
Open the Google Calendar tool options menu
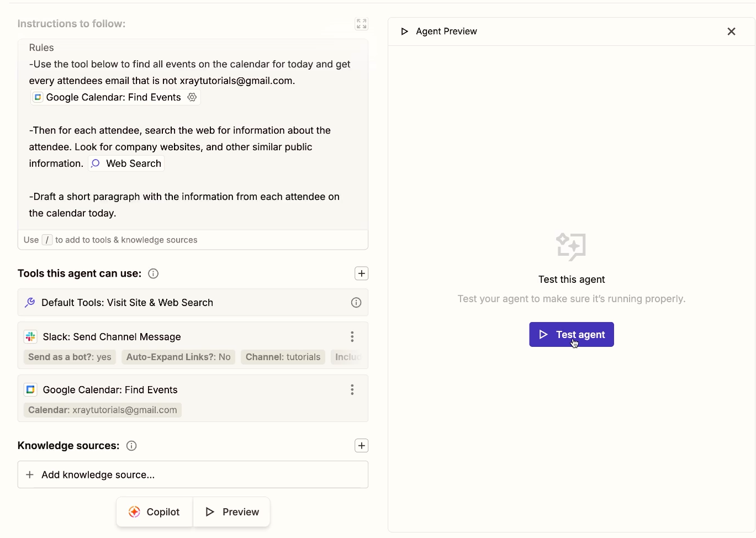(x=352, y=389)
